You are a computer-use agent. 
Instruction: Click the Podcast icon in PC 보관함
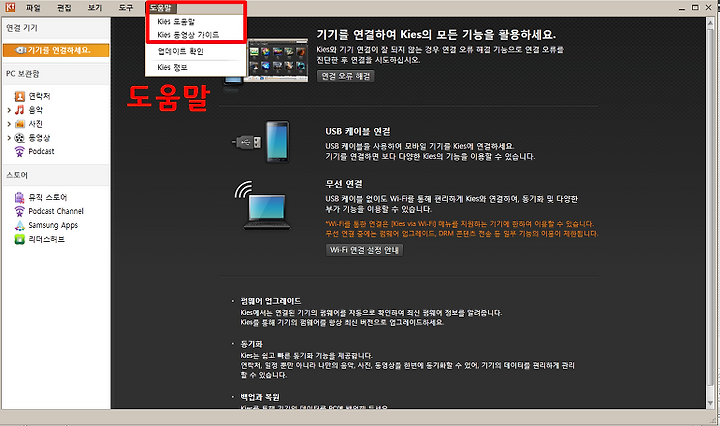pyautogui.click(x=19, y=151)
